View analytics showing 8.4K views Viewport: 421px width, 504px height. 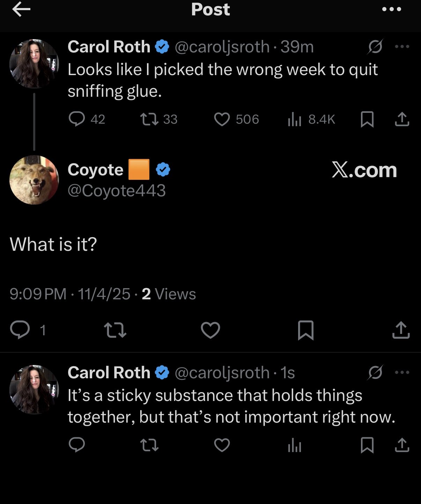pos(295,120)
